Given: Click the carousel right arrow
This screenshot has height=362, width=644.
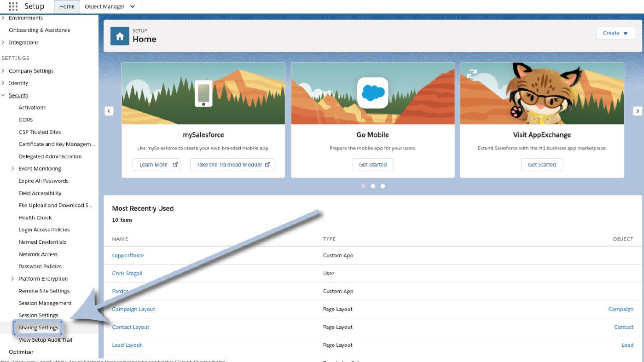Looking at the screenshot, I should point(638,111).
